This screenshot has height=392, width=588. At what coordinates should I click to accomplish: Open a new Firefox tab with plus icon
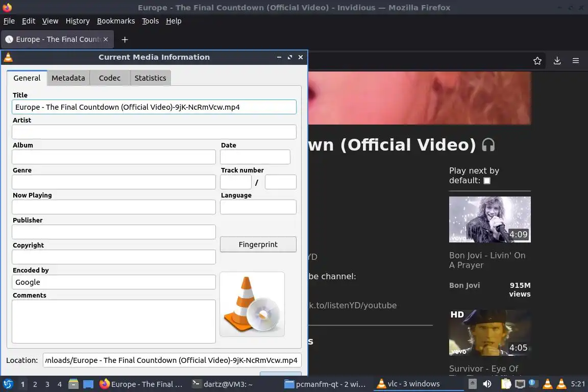pyautogui.click(x=125, y=39)
